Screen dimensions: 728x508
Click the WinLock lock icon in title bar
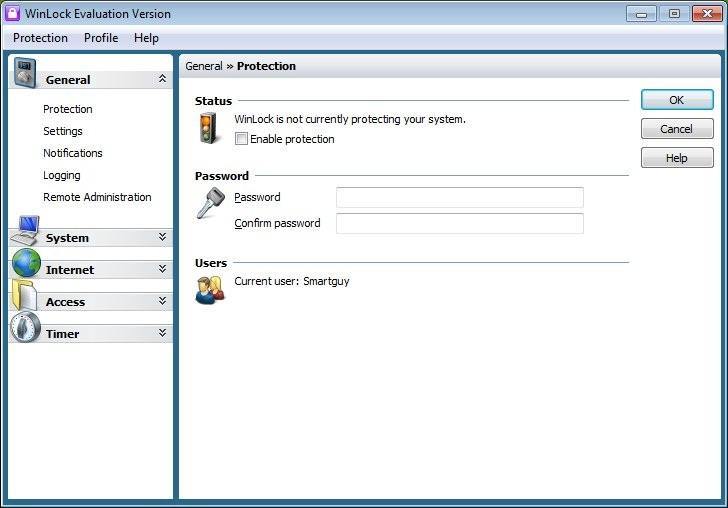click(12, 13)
